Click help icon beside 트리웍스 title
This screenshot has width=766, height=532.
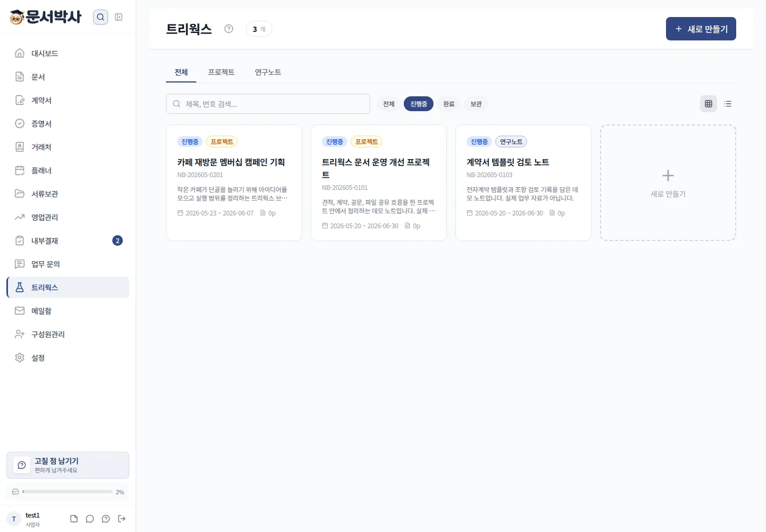[x=229, y=29]
